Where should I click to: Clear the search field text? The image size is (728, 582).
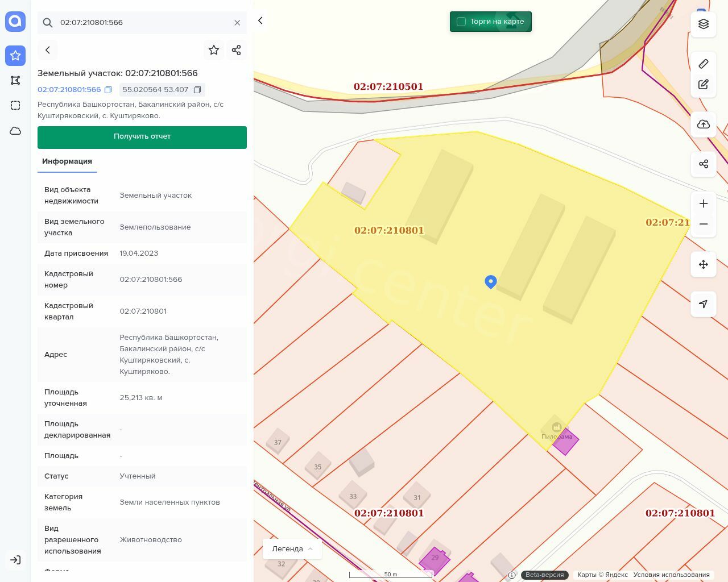(x=237, y=23)
